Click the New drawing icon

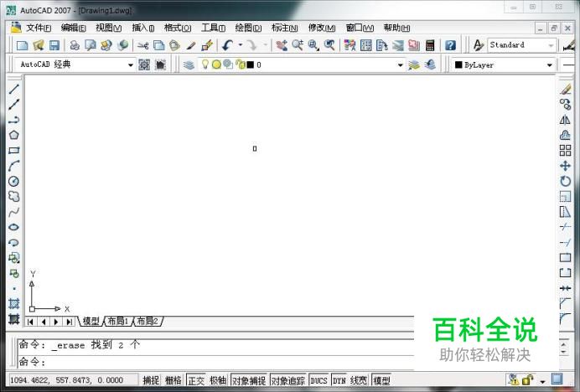point(22,45)
